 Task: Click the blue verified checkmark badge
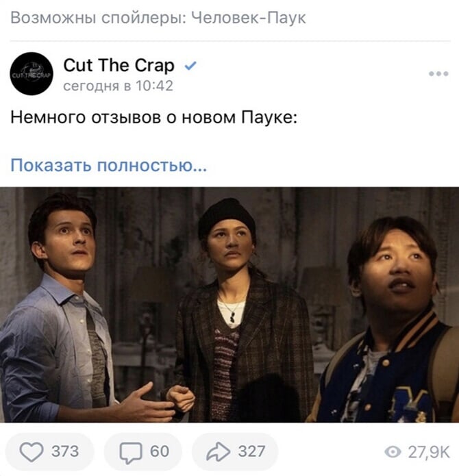190,66
